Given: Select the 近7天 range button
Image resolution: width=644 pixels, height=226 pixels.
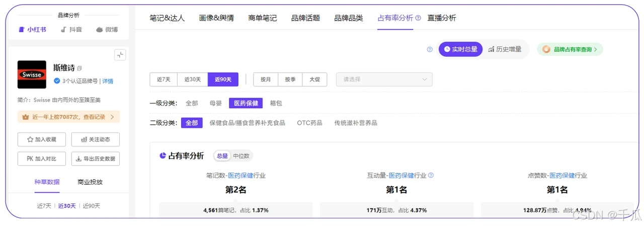Looking at the screenshot, I should point(164,80).
